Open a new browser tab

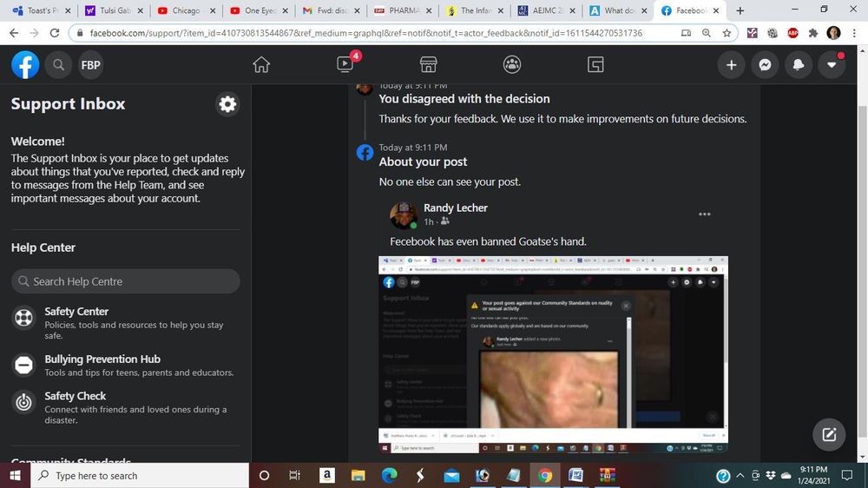coord(740,10)
